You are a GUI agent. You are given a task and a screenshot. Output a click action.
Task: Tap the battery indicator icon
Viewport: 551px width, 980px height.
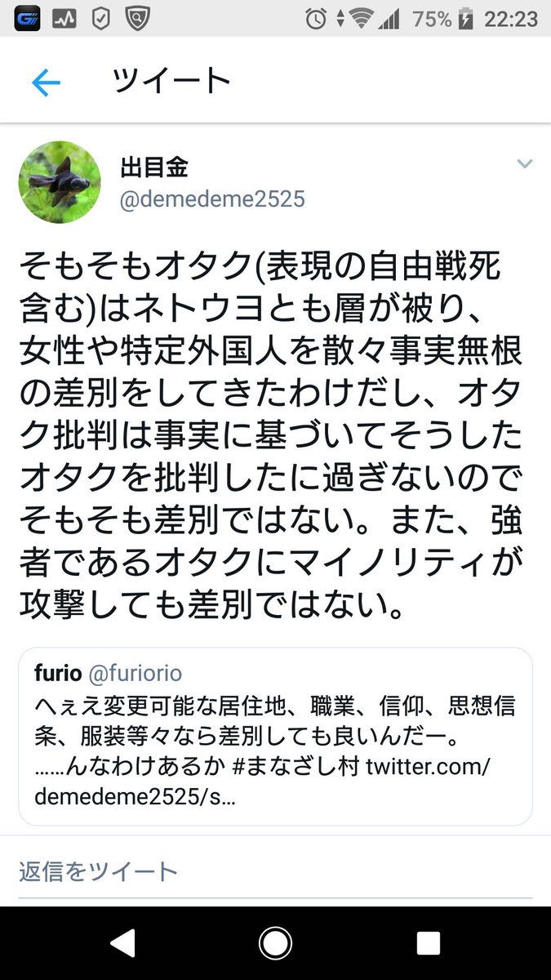tap(468, 19)
